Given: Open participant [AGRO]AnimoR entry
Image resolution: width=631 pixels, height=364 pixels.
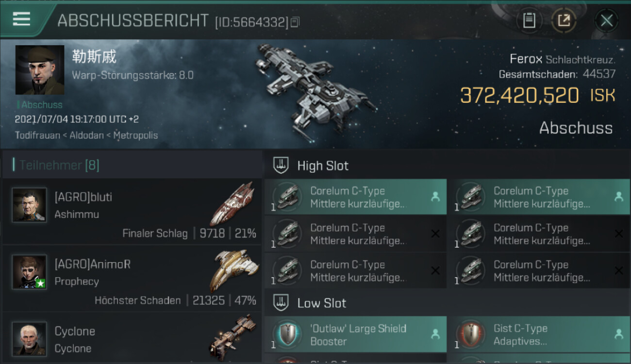Looking at the screenshot, I should [132, 279].
